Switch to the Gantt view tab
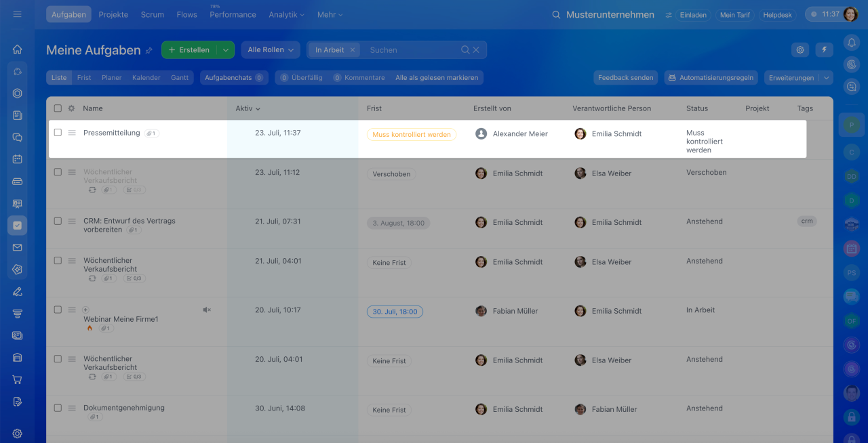This screenshot has height=443, width=868. click(180, 78)
